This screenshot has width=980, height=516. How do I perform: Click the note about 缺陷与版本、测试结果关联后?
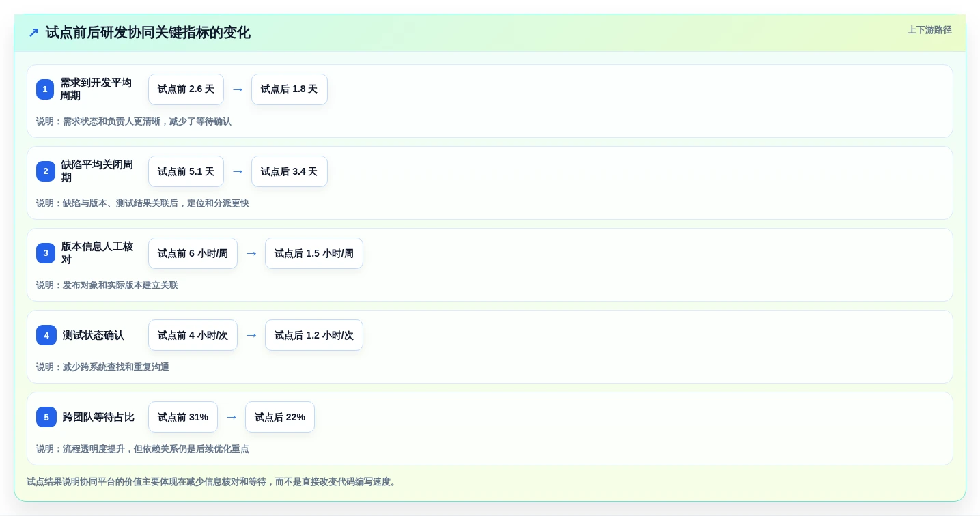143,203
